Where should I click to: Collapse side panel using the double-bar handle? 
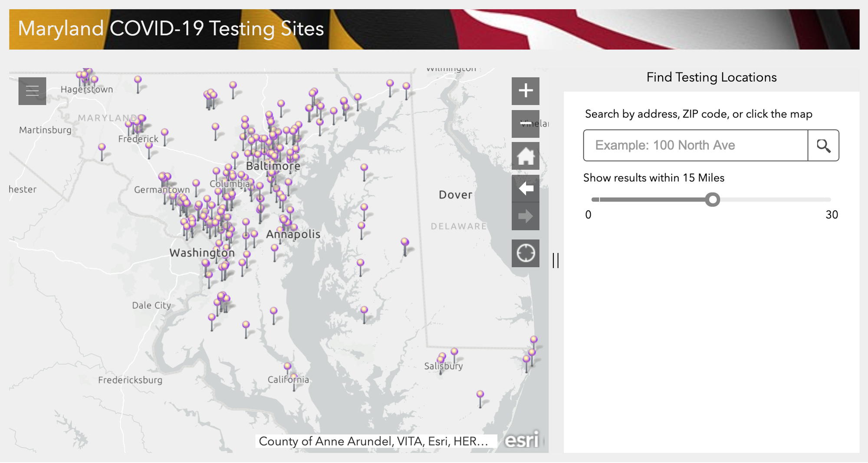pyautogui.click(x=556, y=260)
